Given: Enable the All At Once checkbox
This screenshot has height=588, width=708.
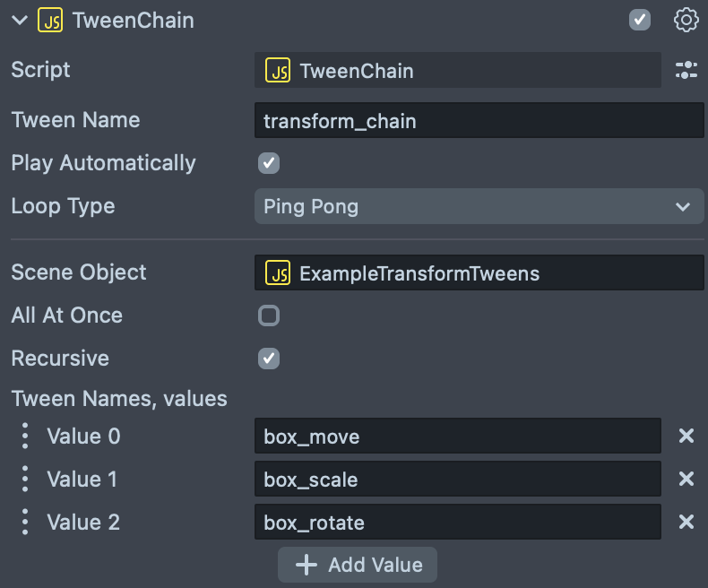Looking at the screenshot, I should (x=269, y=316).
